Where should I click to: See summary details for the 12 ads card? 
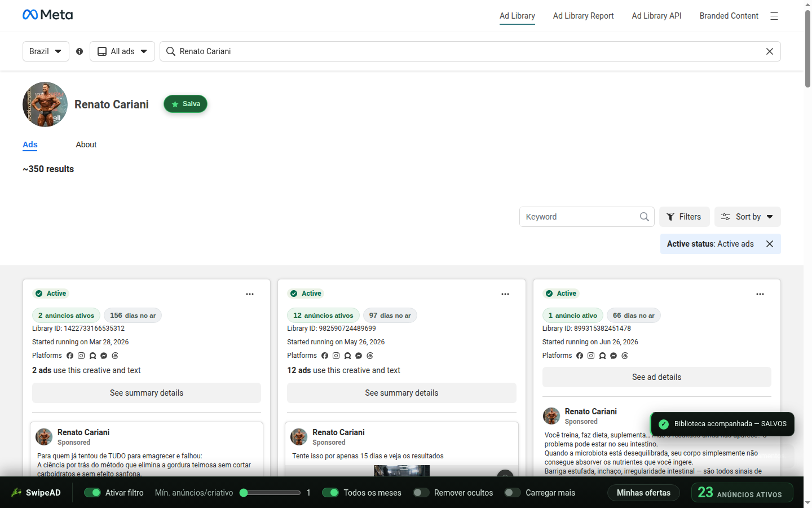coord(401,393)
